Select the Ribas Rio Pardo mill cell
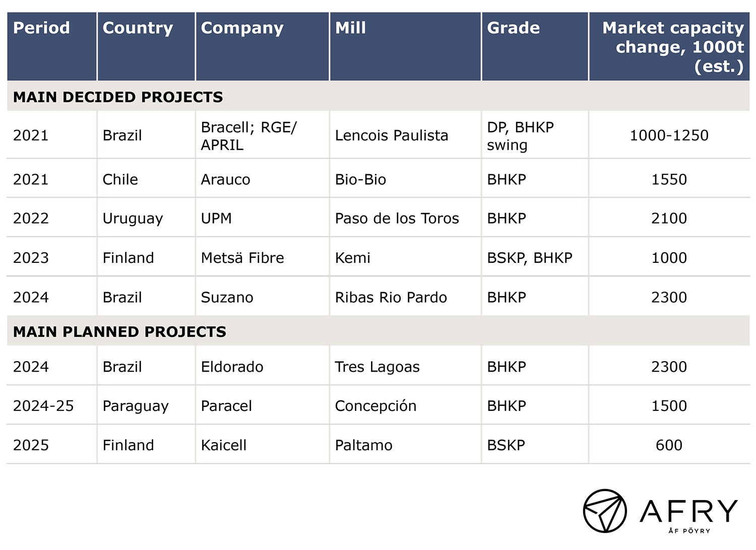The height and width of the screenshot is (550, 756). pyautogui.click(x=391, y=297)
